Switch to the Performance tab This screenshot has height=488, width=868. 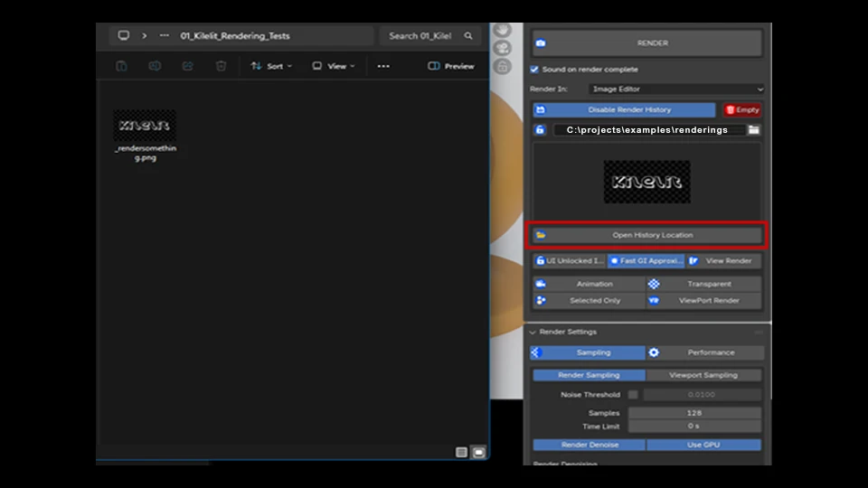pyautogui.click(x=705, y=352)
